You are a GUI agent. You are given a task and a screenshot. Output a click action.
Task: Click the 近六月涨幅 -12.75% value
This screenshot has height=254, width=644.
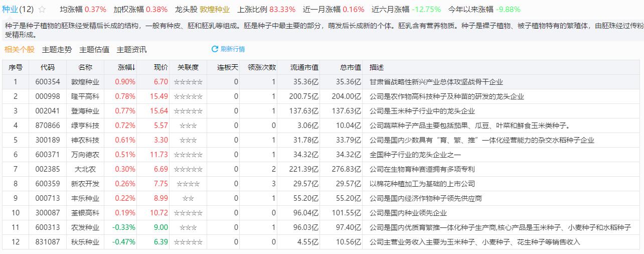tap(426, 10)
